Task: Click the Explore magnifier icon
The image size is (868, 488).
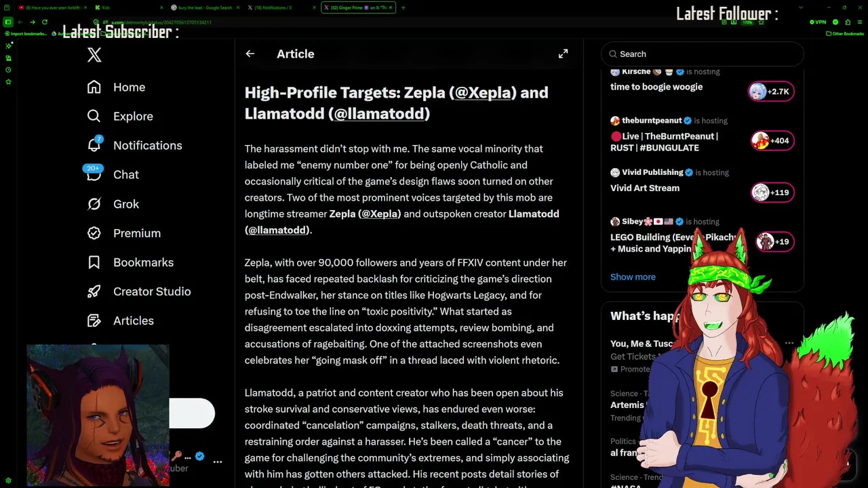Action: (x=94, y=116)
